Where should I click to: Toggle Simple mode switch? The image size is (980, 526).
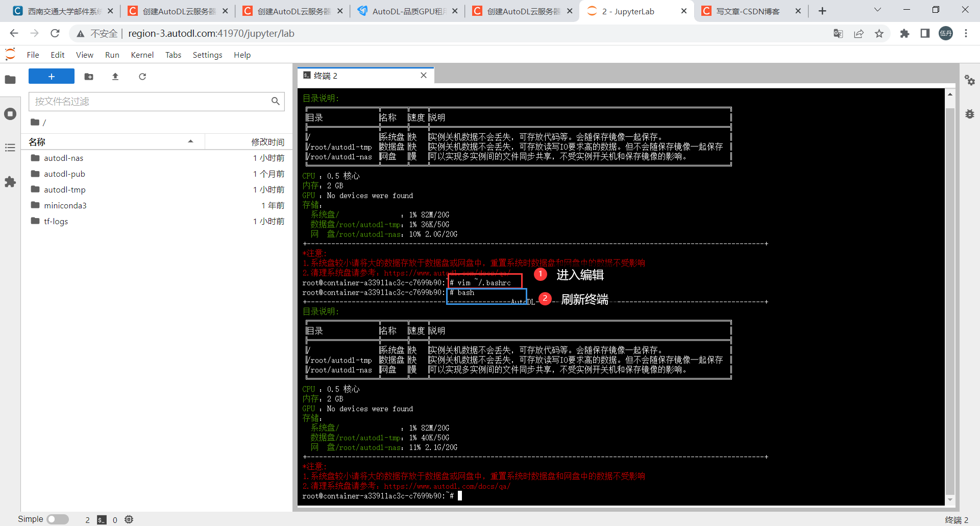(58, 519)
